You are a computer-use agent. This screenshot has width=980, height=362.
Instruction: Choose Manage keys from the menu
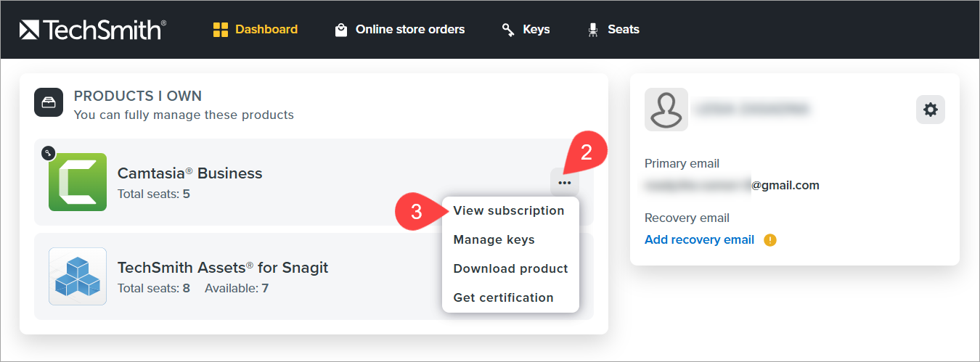[494, 239]
